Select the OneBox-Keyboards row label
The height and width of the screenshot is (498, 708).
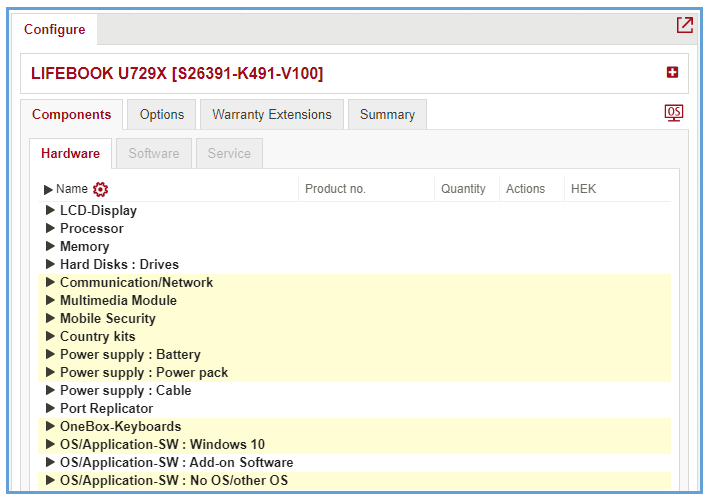point(120,427)
